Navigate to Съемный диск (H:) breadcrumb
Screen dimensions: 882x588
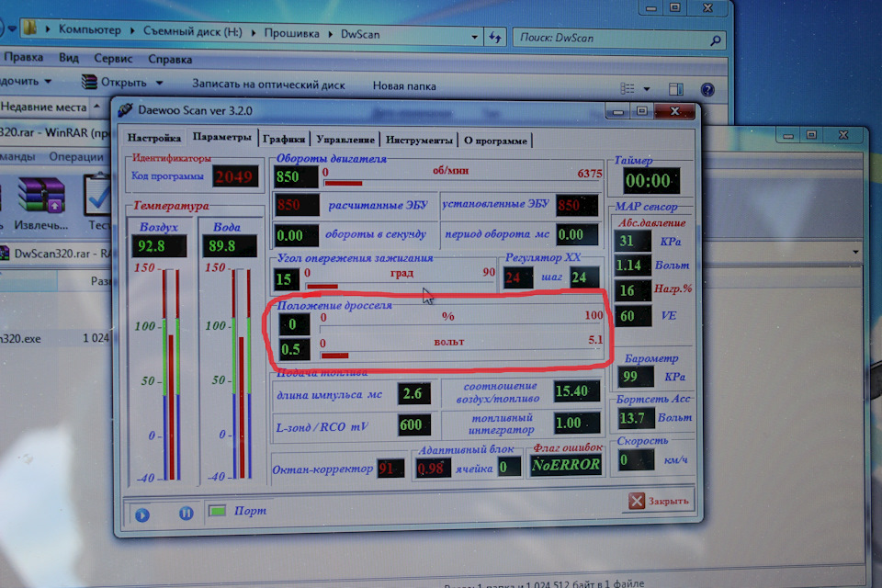tap(192, 31)
